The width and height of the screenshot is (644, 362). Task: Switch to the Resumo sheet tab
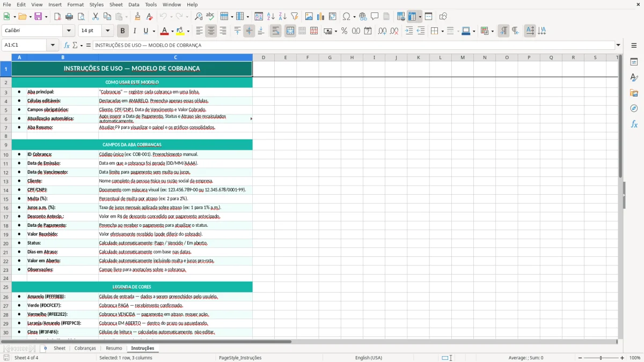(114, 348)
